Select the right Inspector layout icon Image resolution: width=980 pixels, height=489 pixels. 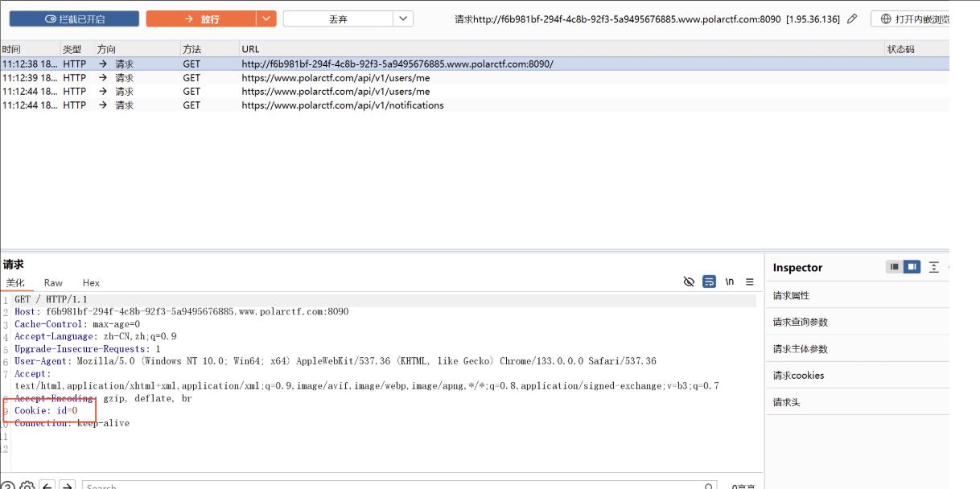pos(912,267)
